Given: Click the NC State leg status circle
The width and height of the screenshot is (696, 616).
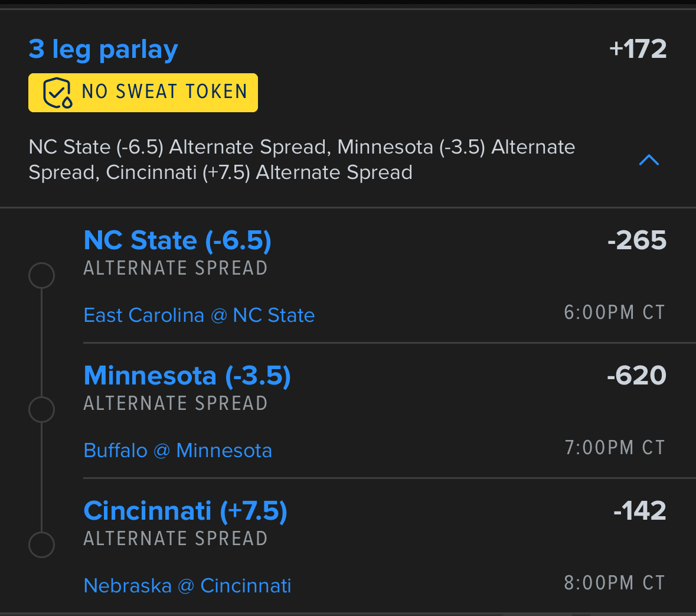Looking at the screenshot, I should [x=42, y=275].
